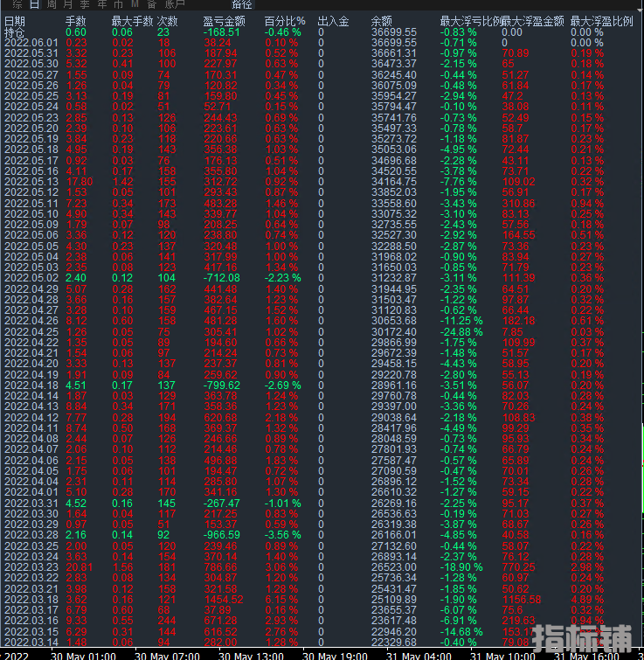This screenshot has height=660, width=644.
Task: Switch to the 季 quarterly tab
Action: tap(86, 5)
